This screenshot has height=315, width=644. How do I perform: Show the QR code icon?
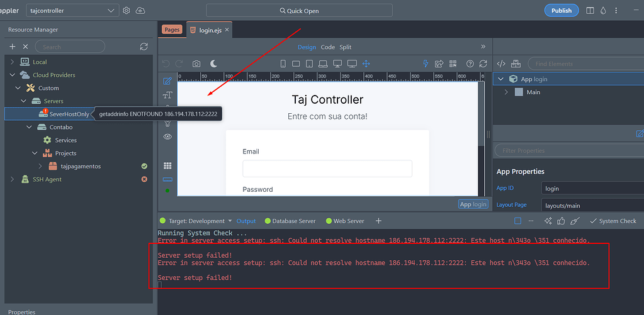click(453, 64)
